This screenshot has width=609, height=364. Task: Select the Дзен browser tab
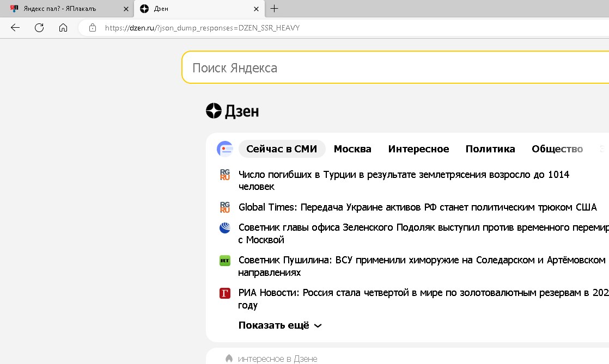tap(199, 9)
